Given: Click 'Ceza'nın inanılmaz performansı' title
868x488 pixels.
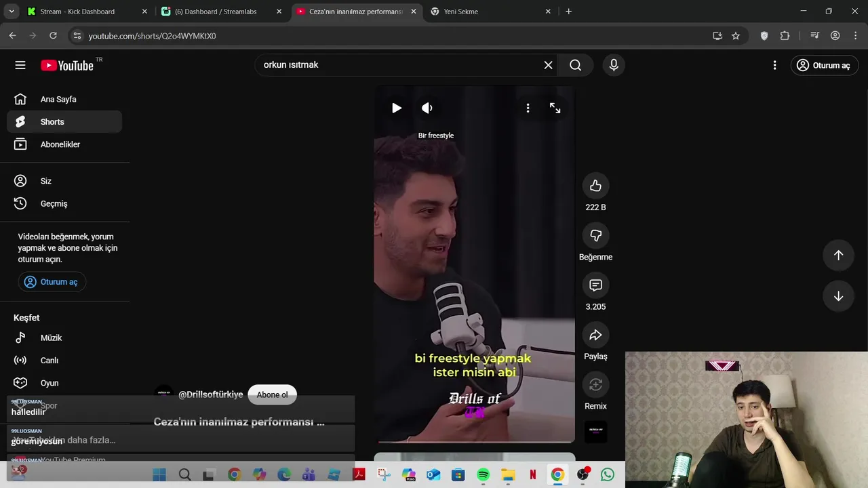Looking at the screenshot, I should coord(239,422).
